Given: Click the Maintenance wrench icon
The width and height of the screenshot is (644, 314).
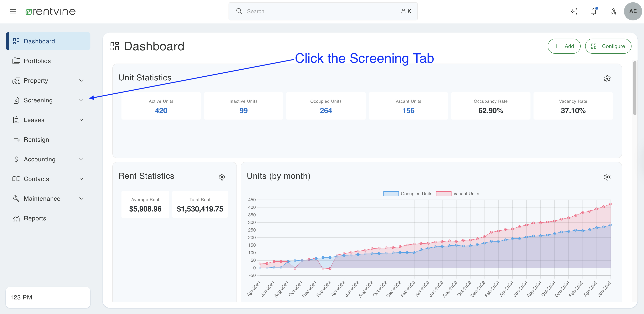Looking at the screenshot, I should click(x=16, y=198).
